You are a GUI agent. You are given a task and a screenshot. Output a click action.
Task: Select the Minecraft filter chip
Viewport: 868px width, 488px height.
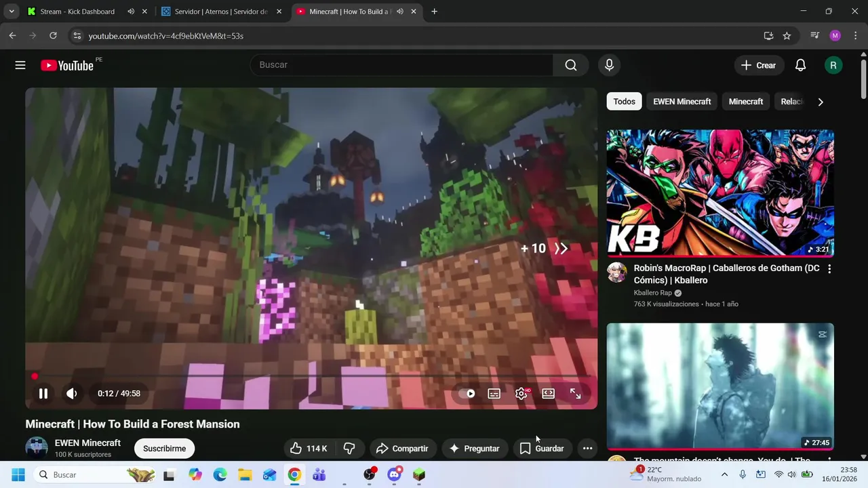(x=746, y=102)
